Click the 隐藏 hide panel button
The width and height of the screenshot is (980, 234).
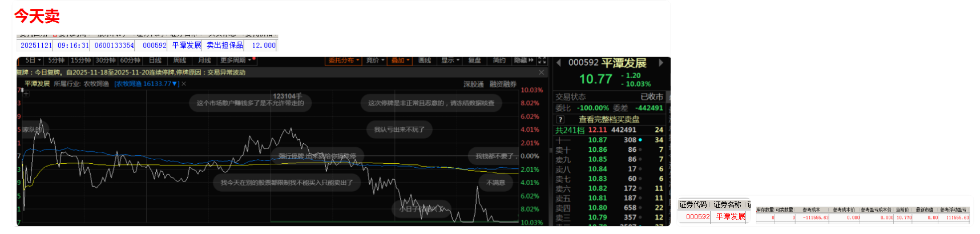coord(523,60)
